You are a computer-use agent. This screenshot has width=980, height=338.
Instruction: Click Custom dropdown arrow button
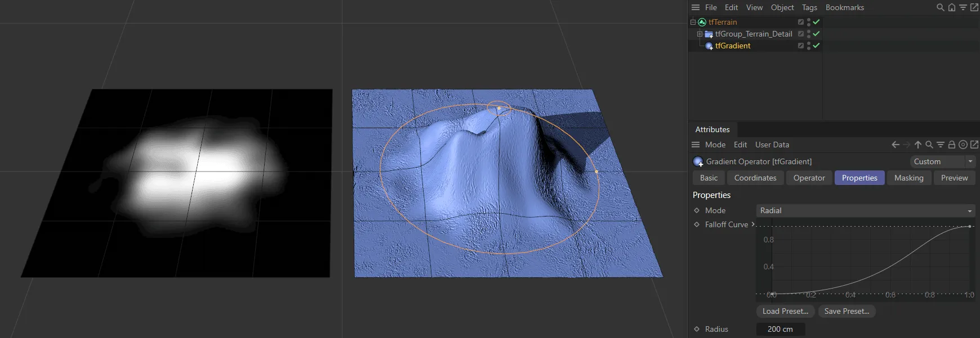point(970,161)
